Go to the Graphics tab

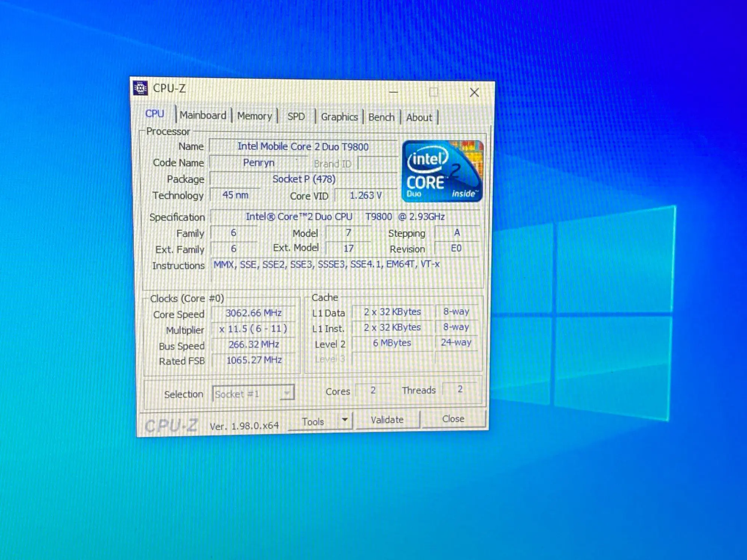(339, 117)
